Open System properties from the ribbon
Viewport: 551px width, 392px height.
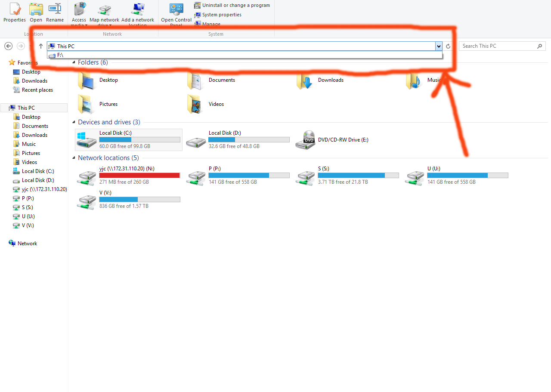tap(218, 15)
